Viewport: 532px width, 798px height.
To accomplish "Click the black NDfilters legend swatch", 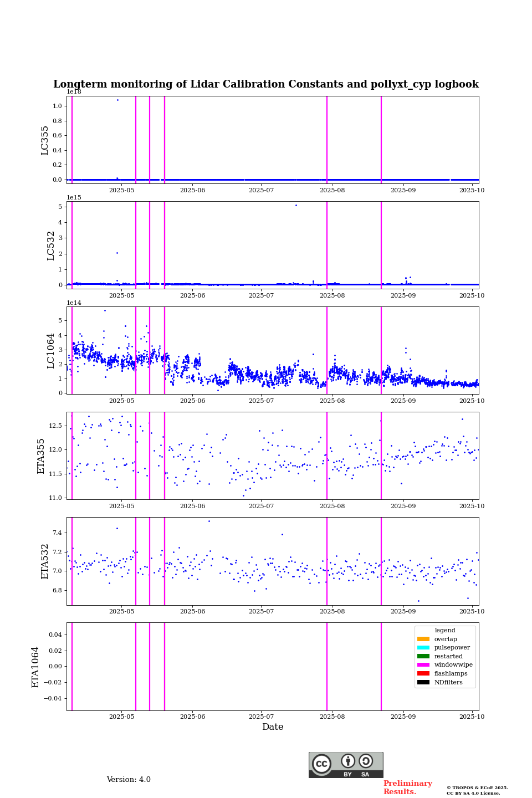I will pyautogui.click(x=423, y=682).
